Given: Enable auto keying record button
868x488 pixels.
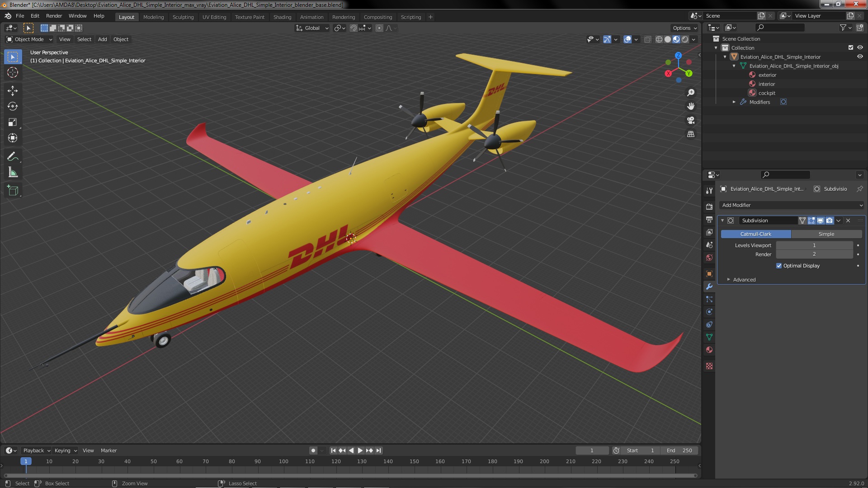Looking at the screenshot, I should 313,450.
